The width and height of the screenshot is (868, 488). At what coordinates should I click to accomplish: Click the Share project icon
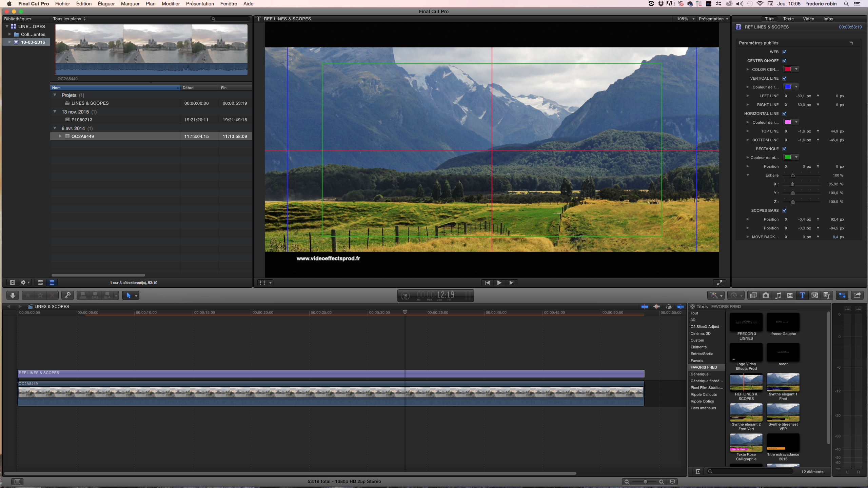(857, 296)
